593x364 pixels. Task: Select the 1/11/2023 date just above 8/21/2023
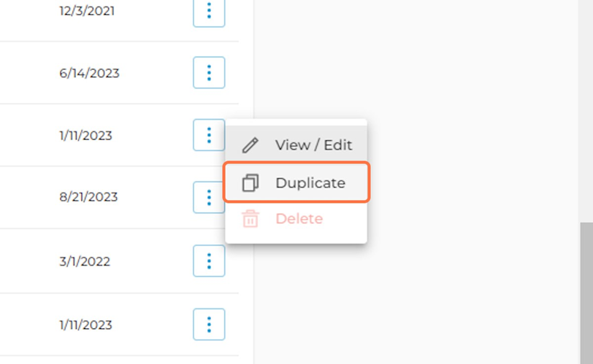click(86, 135)
